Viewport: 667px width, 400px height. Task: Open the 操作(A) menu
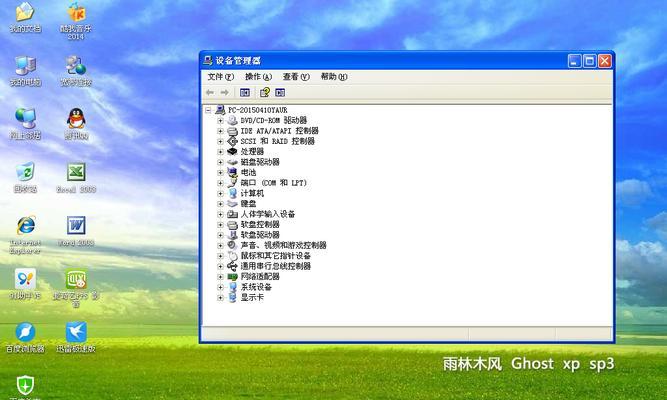tap(258, 77)
